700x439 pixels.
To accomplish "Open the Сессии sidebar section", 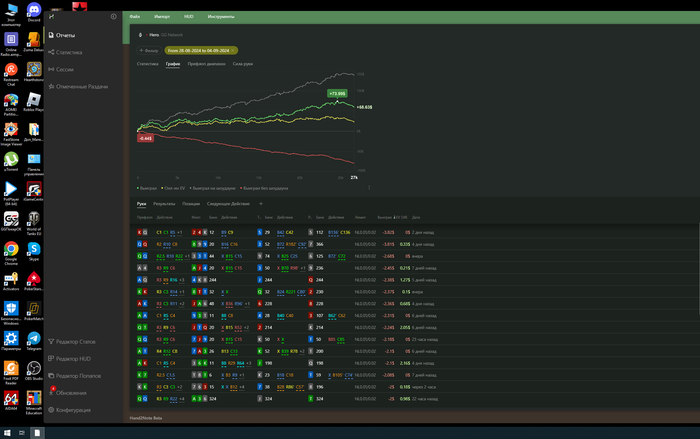I will (x=61, y=69).
